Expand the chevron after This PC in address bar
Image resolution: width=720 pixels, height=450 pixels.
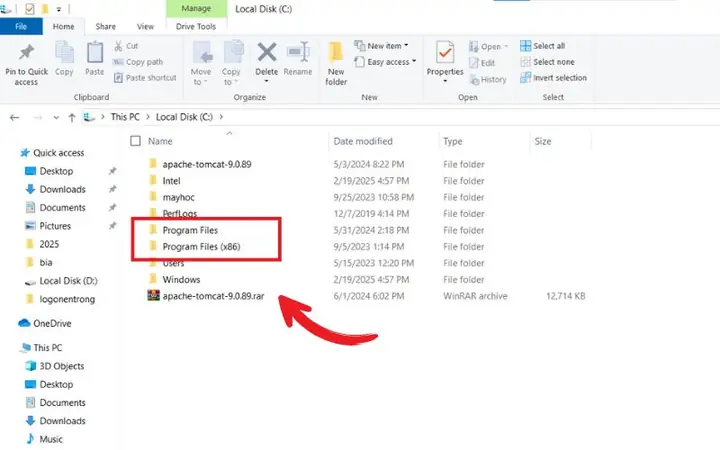click(x=148, y=117)
